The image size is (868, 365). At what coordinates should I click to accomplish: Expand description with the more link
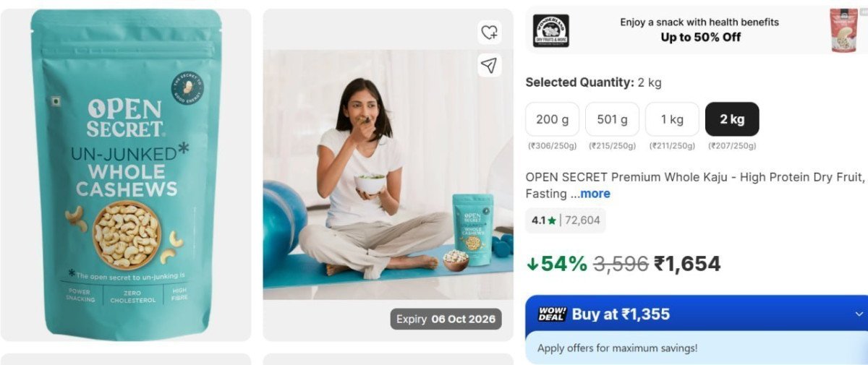coord(595,194)
